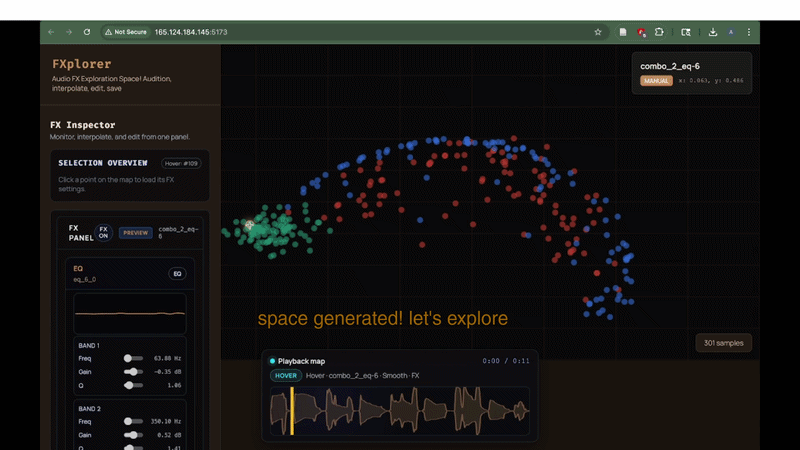Adjust the Band 2 Gain slider

click(x=133, y=435)
